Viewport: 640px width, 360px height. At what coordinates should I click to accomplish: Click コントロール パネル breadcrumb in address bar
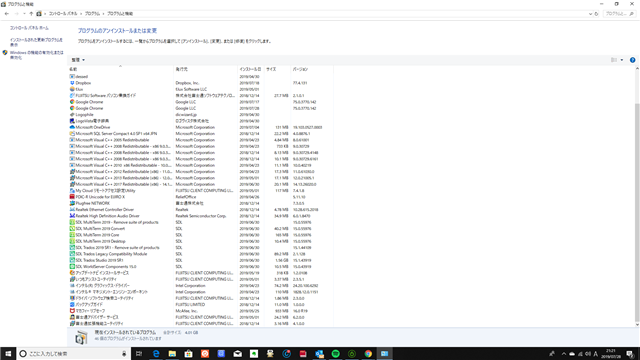point(63,13)
